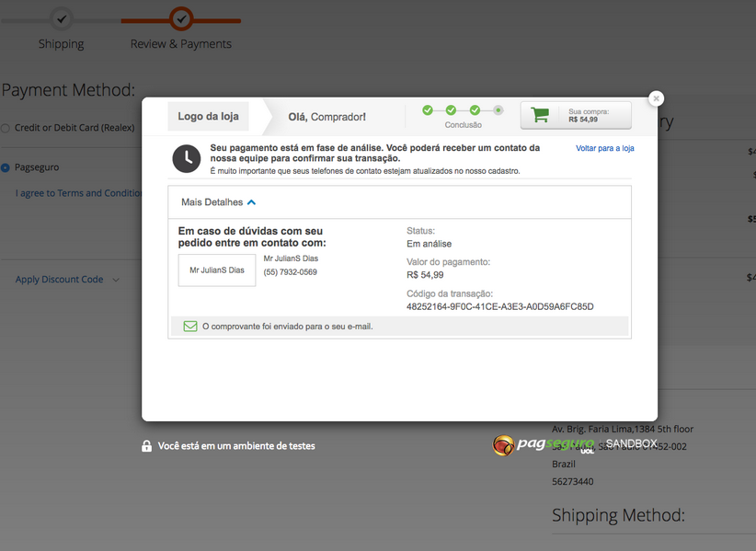756x551 pixels.
Task: Click the Shipping Method: heading
Action: click(x=619, y=515)
